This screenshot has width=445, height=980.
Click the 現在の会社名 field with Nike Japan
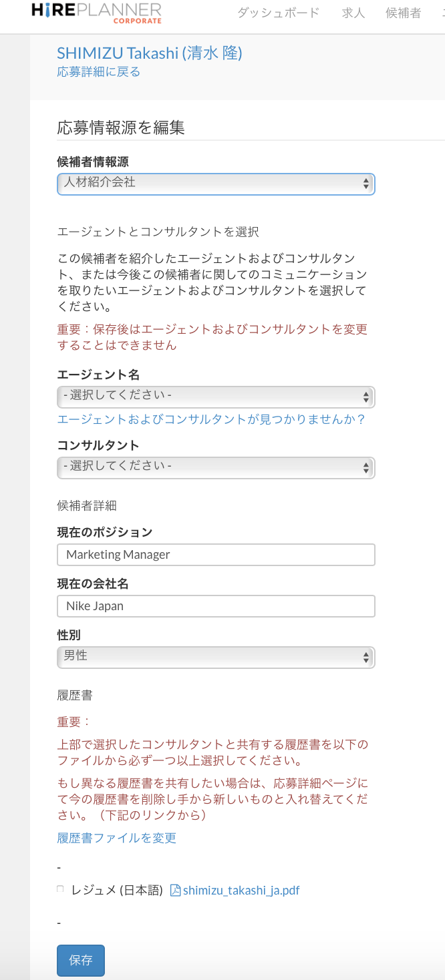[x=215, y=606]
